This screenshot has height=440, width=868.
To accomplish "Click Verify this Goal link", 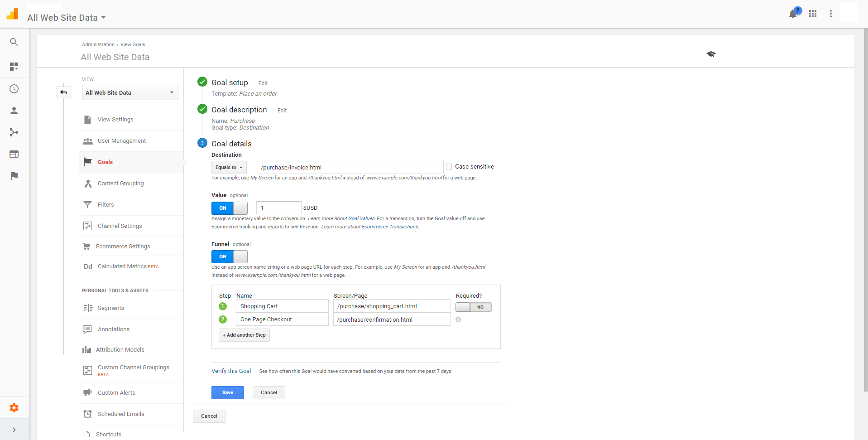I will [x=231, y=371].
